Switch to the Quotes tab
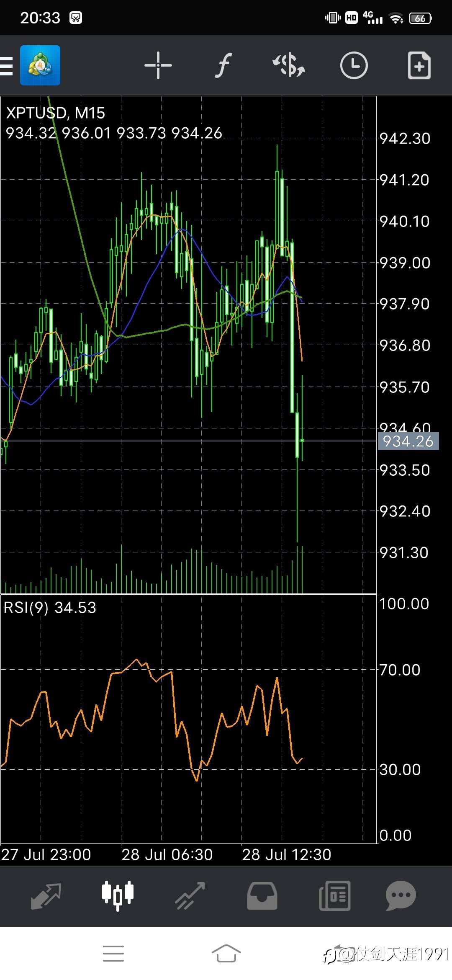452x980 pixels. pos(46,895)
